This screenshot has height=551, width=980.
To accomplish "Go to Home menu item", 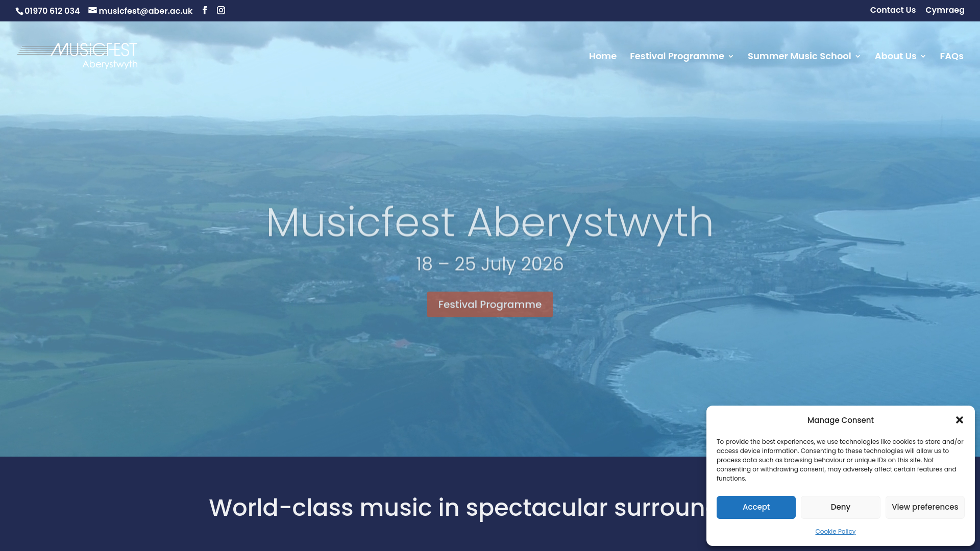I will coord(602,56).
